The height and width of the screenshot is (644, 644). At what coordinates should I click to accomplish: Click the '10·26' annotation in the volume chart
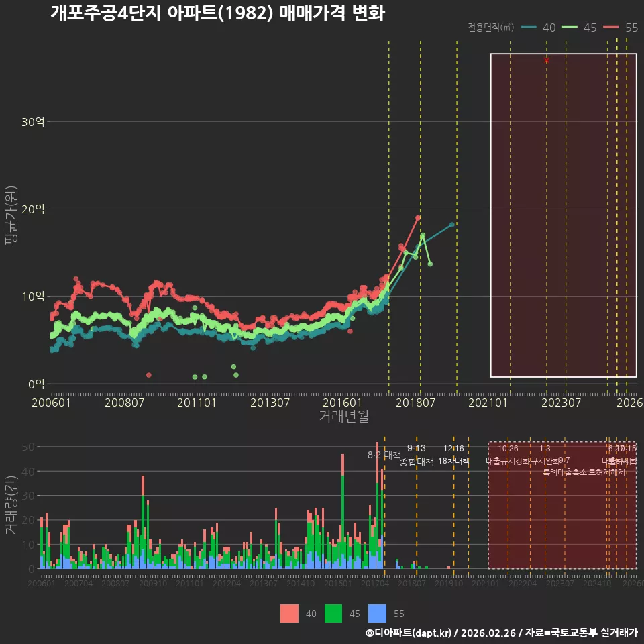pyautogui.click(x=508, y=449)
